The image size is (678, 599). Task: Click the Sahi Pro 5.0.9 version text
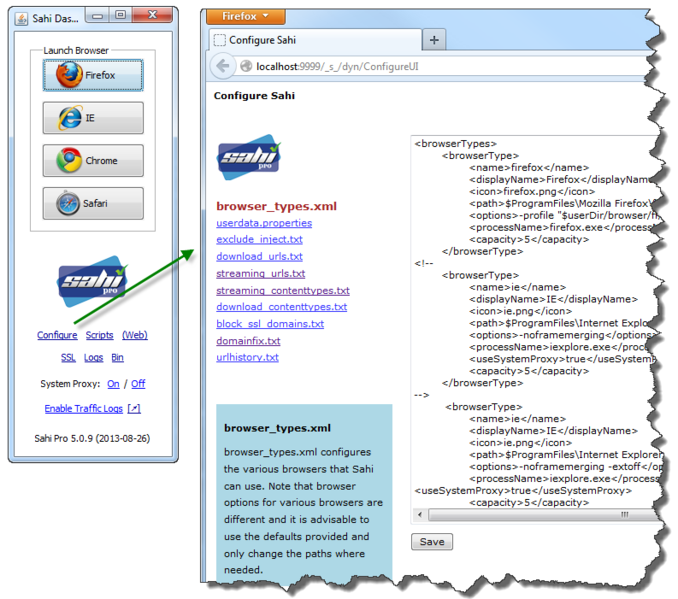92,439
